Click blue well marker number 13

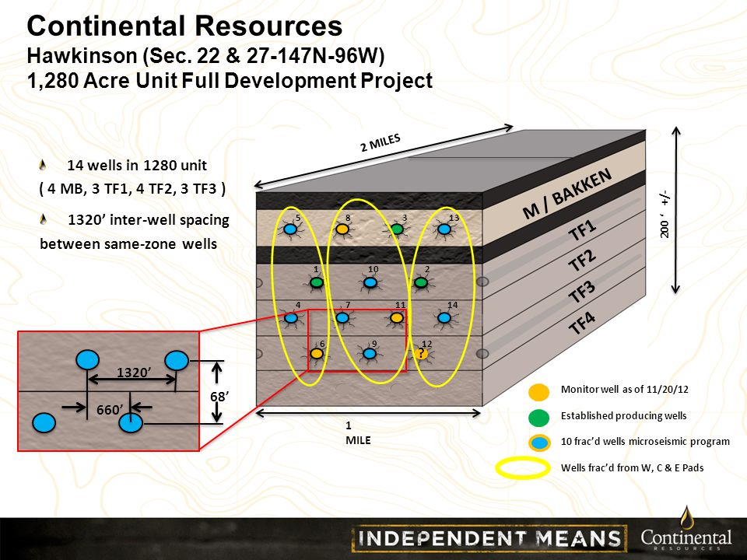(444, 229)
